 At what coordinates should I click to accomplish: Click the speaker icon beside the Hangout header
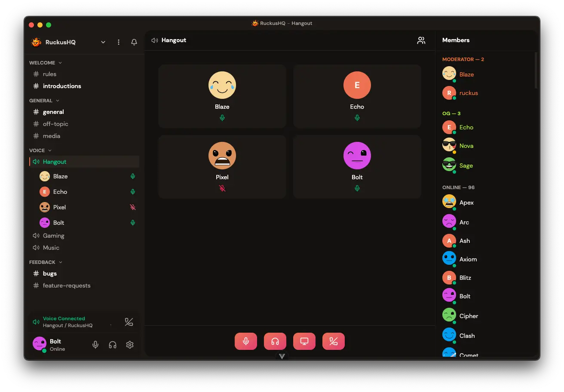click(x=155, y=40)
